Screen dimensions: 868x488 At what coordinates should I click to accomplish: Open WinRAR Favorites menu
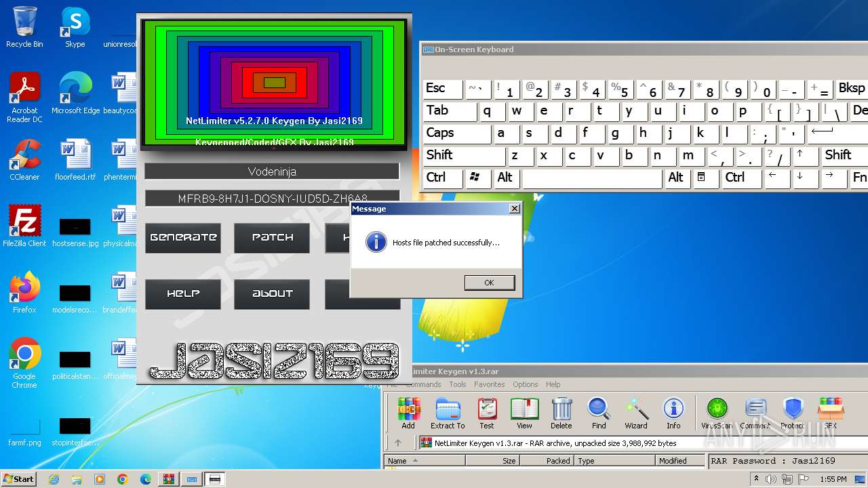coord(490,384)
